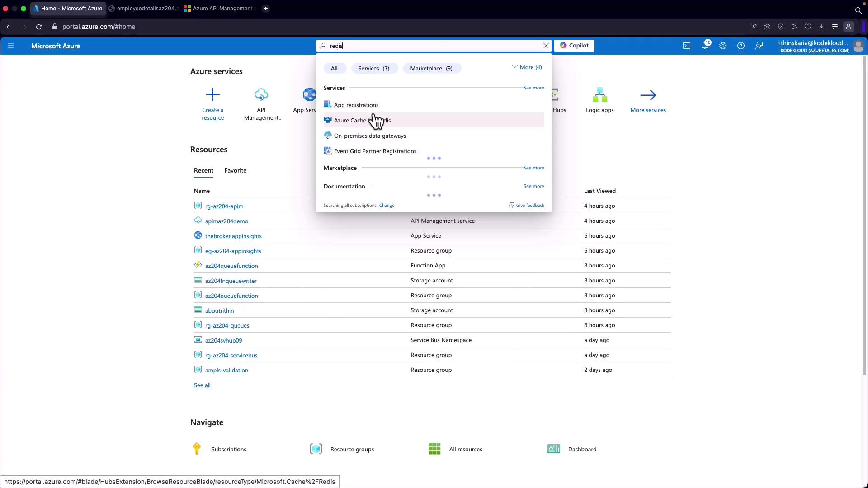The width and height of the screenshot is (868, 488).
Task: Click See more beside Marketplace
Action: click(x=533, y=168)
